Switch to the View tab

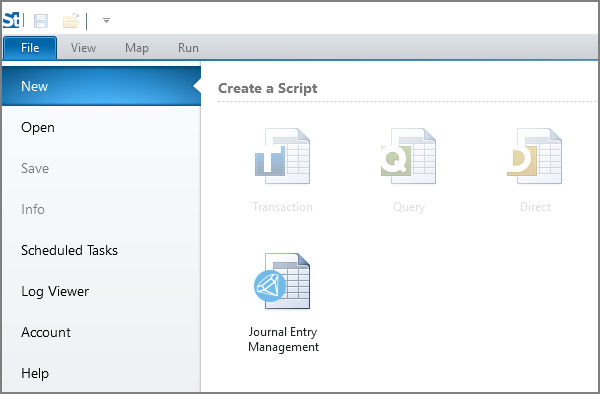pos(83,48)
